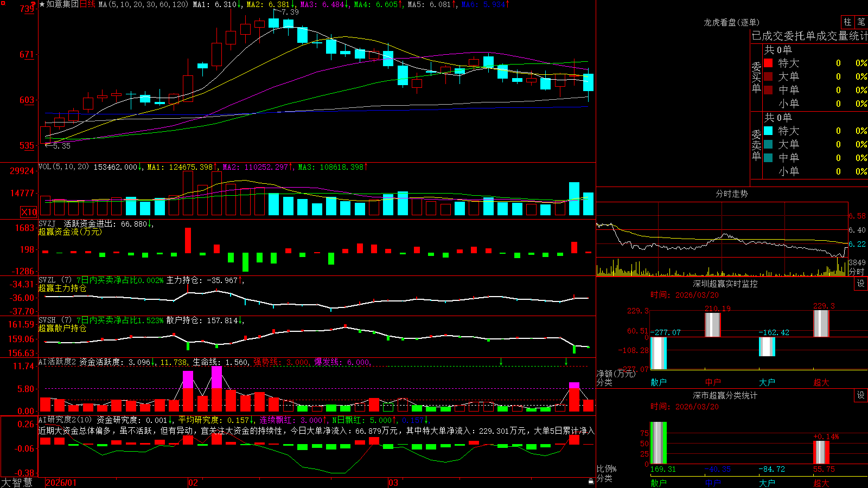This screenshot has height=488, width=868.
Task: Click the 超大 229.3 bar in real-time monitor
Action: (x=821, y=323)
